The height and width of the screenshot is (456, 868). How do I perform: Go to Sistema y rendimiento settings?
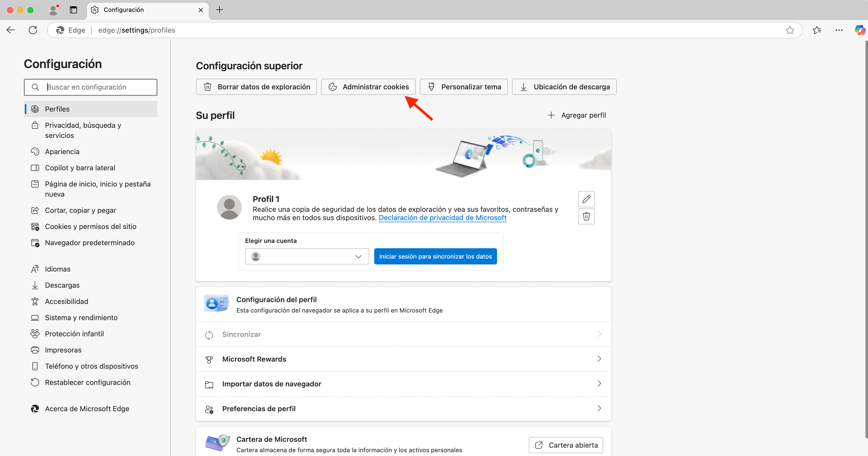point(81,318)
